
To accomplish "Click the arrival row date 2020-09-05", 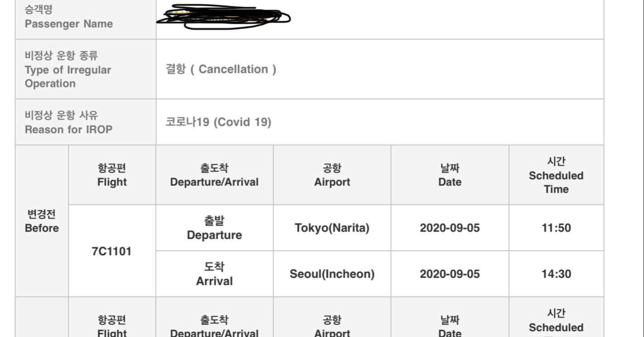I will tap(450, 274).
